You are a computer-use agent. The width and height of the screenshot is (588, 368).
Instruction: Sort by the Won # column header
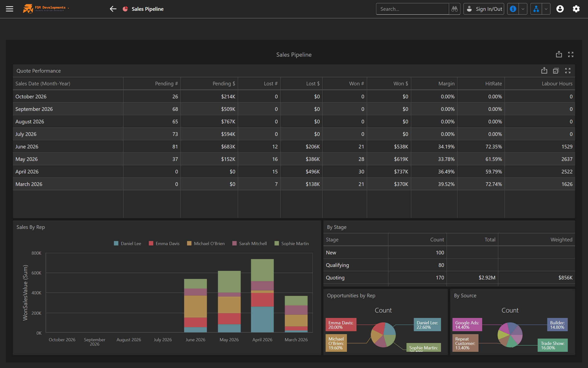pyautogui.click(x=345, y=83)
